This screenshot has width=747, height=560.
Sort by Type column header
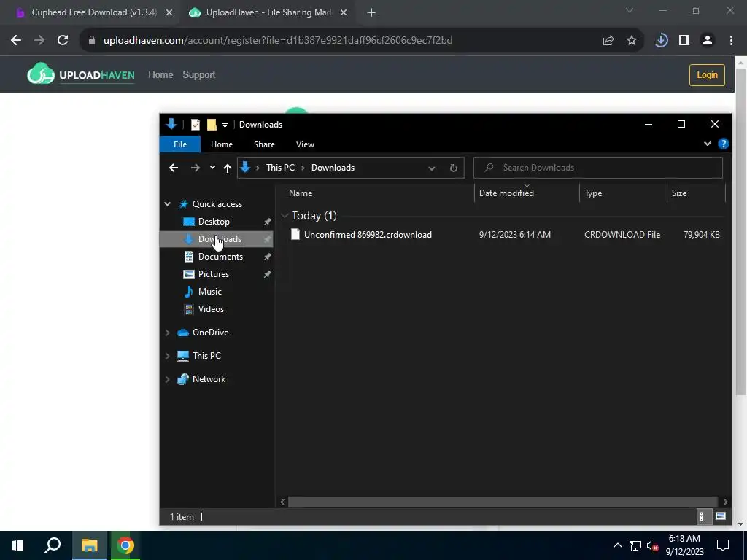click(592, 192)
